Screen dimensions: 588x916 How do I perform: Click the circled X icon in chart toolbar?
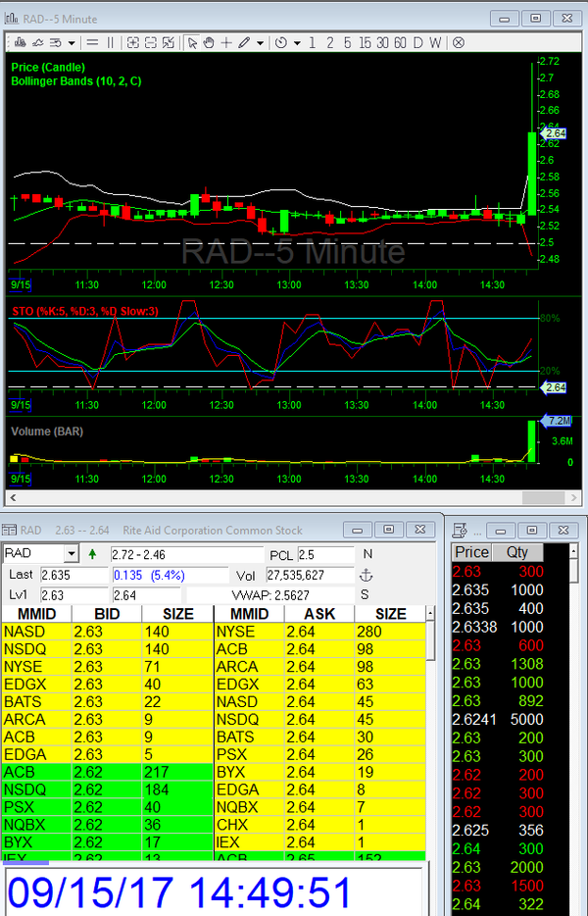click(x=458, y=42)
